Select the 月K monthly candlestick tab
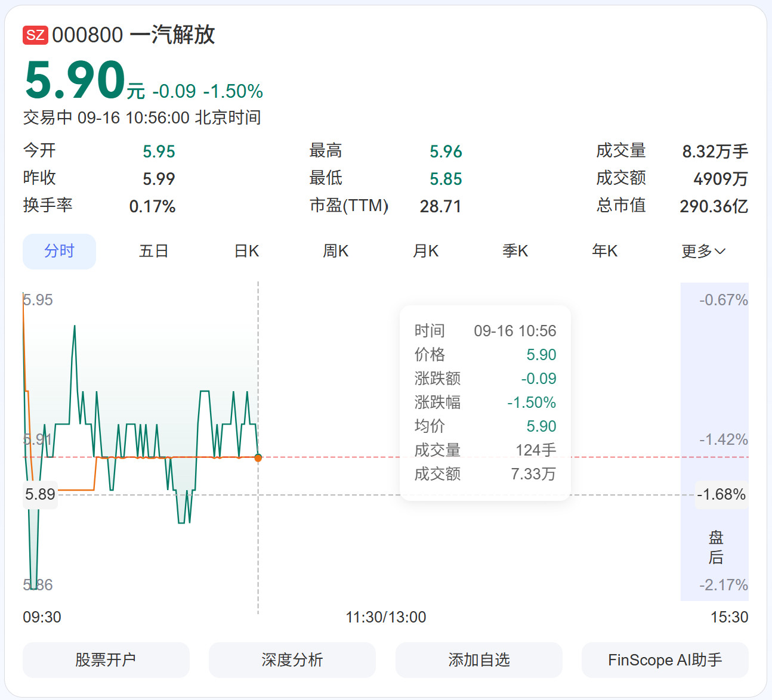The height and width of the screenshot is (700, 772). [x=425, y=251]
